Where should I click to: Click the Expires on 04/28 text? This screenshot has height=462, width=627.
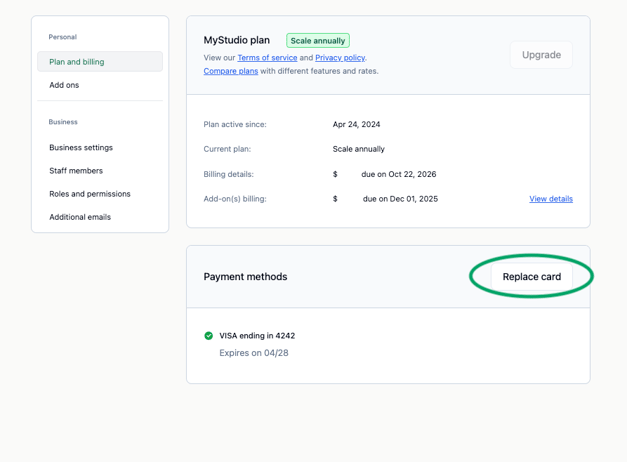click(x=254, y=353)
